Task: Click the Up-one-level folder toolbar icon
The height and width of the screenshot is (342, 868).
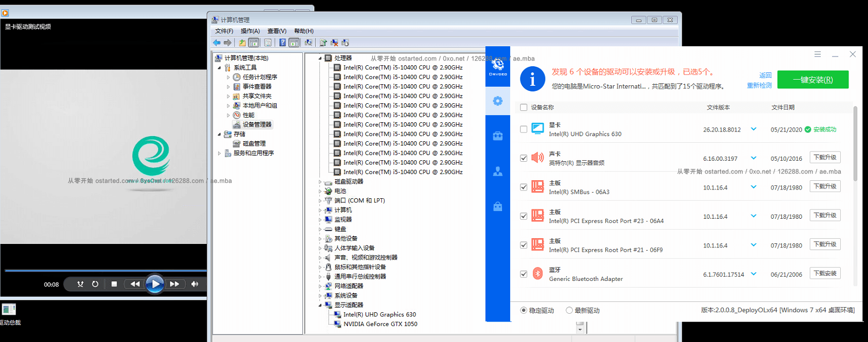Action: [x=242, y=43]
